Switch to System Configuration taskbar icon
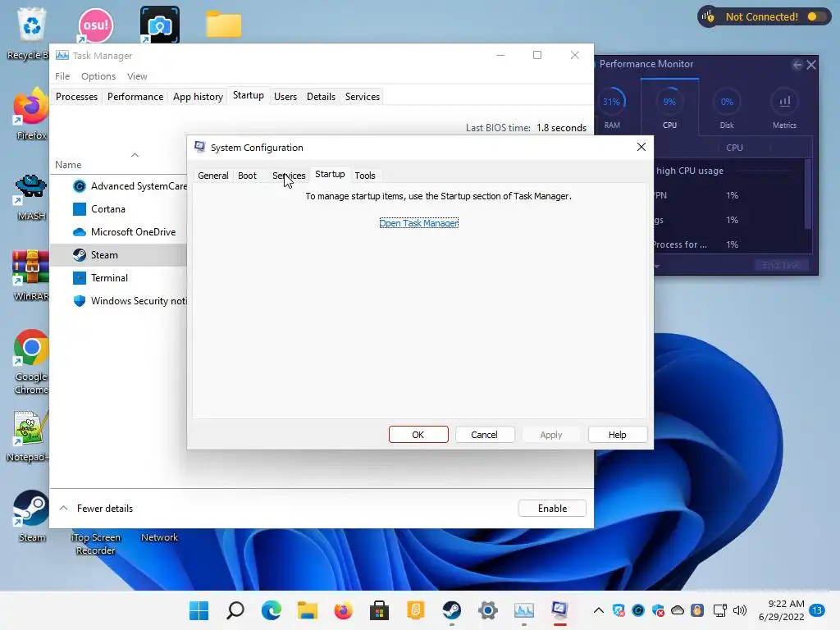 click(559, 610)
